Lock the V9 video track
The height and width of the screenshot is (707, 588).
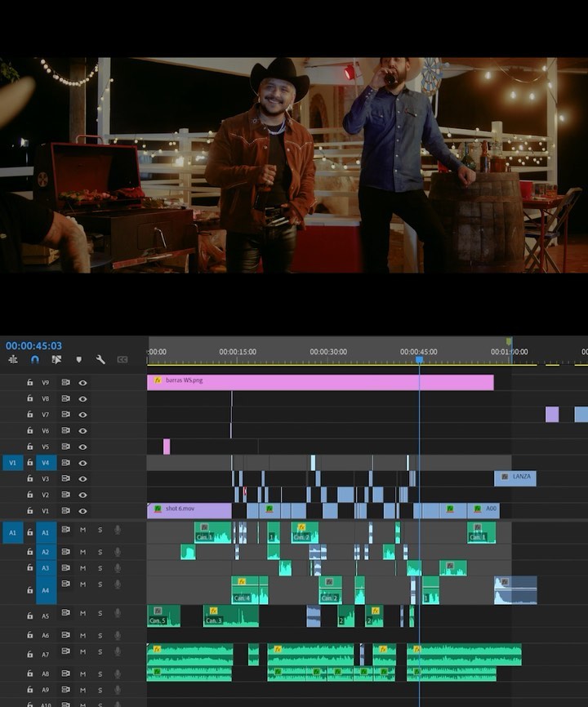[29, 382]
